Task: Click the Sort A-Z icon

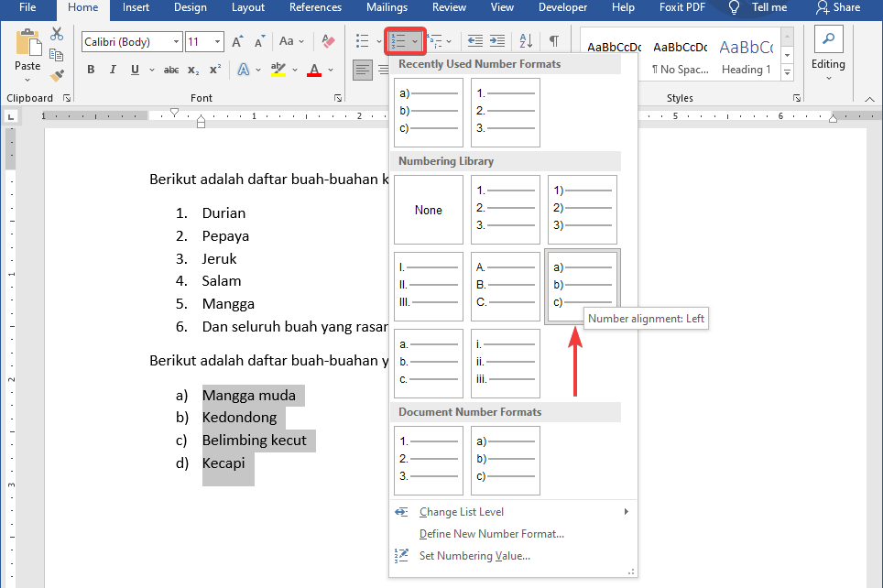Action: coord(526,41)
